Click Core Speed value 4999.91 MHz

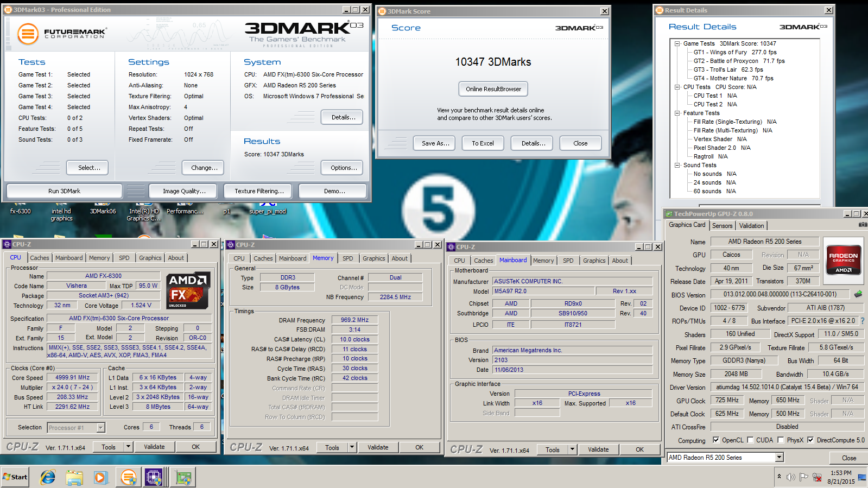[72, 378]
